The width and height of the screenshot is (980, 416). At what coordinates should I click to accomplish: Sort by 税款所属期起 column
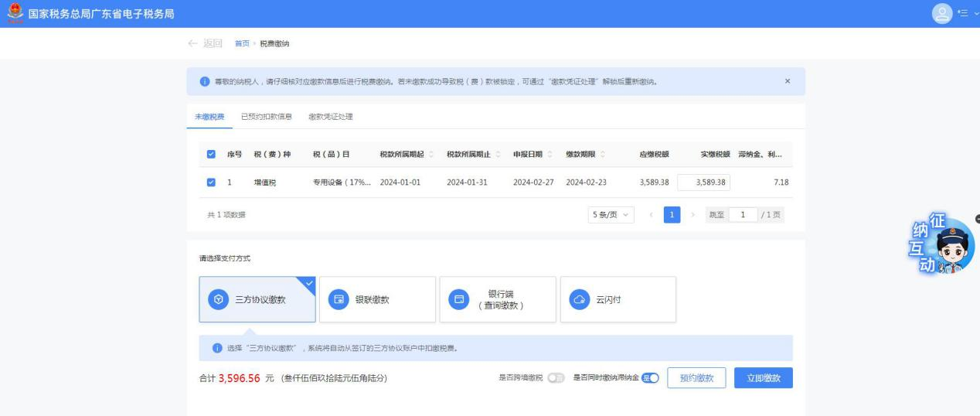tap(431, 154)
